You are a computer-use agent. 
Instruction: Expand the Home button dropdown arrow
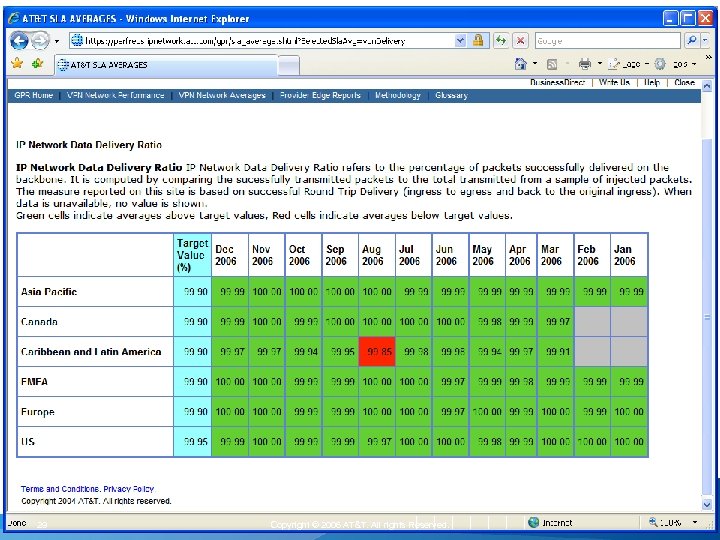[535, 63]
